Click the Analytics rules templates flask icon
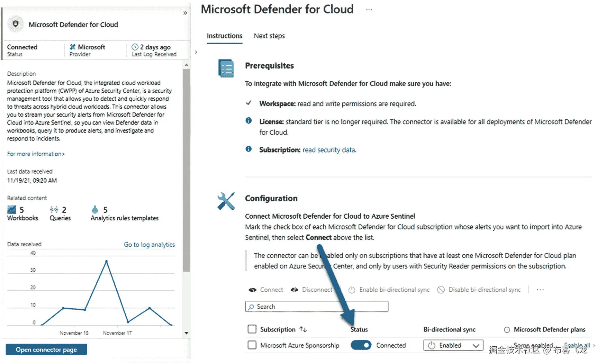 tap(95, 210)
